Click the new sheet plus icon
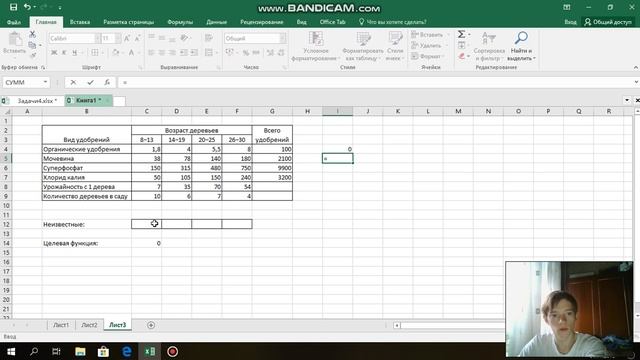Viewport: 640px width, 360px height. coord(151,325)
